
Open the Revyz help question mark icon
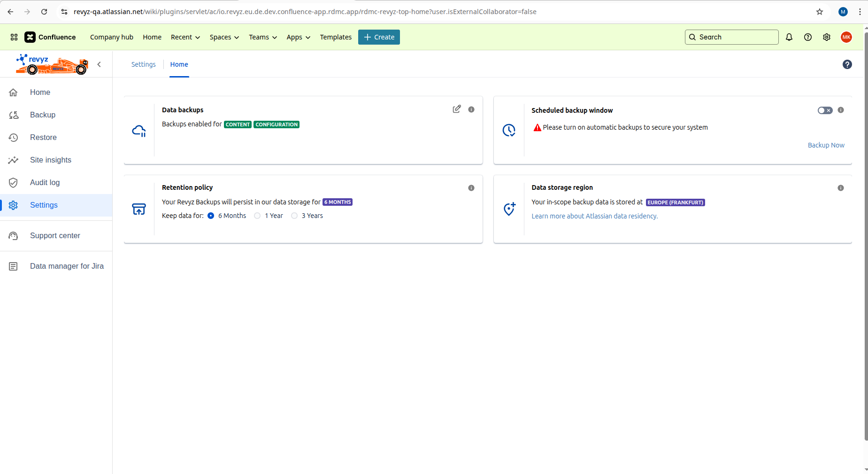point(847,64)
